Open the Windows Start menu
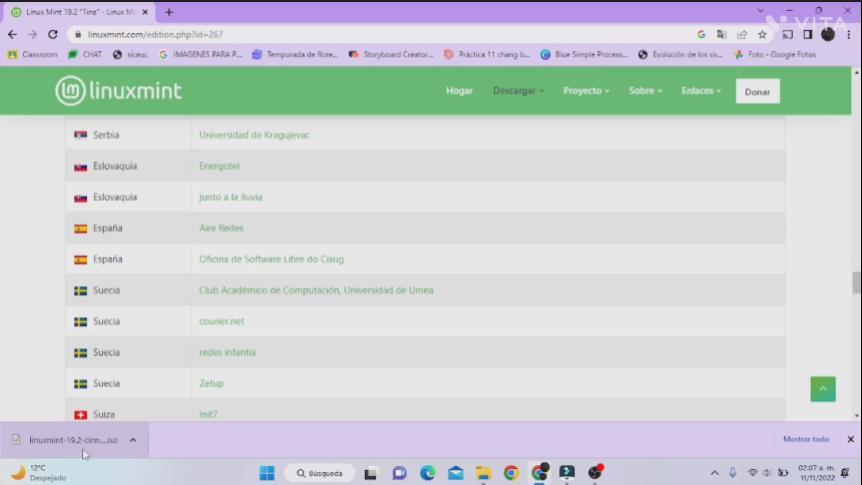 [x=267, y=473]
